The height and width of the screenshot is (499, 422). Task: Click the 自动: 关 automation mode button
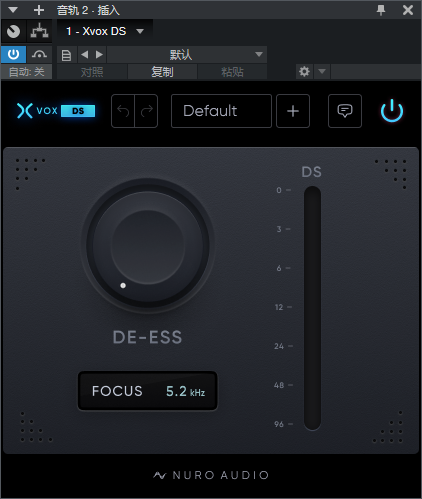point(27,72)
